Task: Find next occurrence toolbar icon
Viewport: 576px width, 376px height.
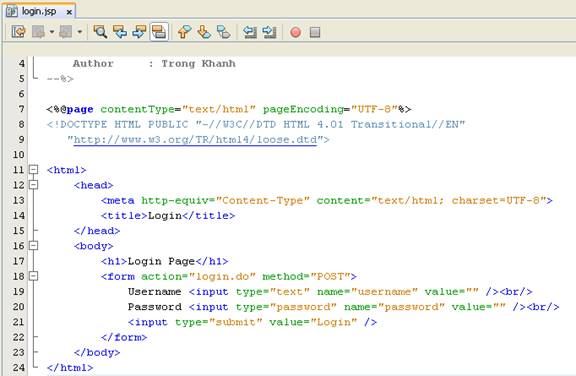Action: [x=139, y=32]
